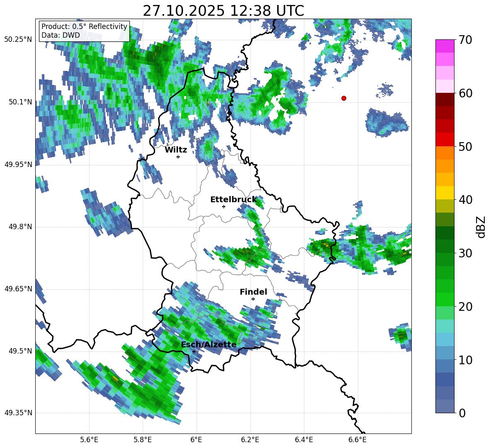The image size is (491, 448).
Task: Click the cross marker below Wiltz
Action: [x=178, y=157]
